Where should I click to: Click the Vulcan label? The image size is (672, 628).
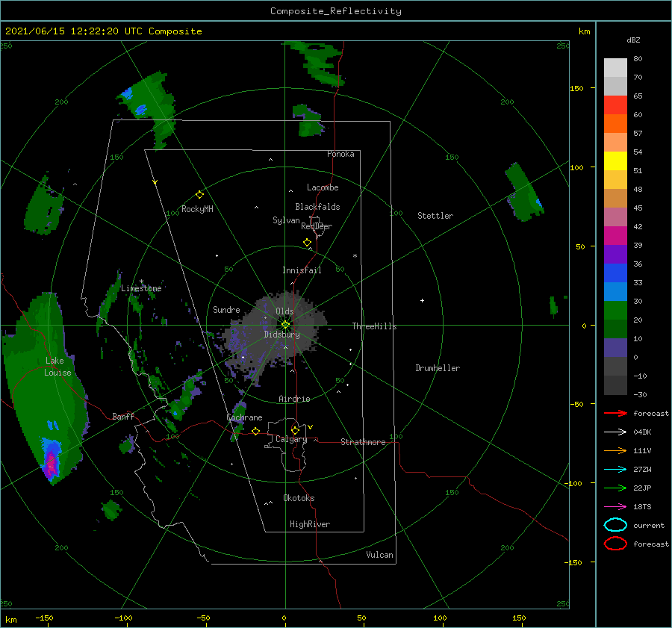[380, 555]
